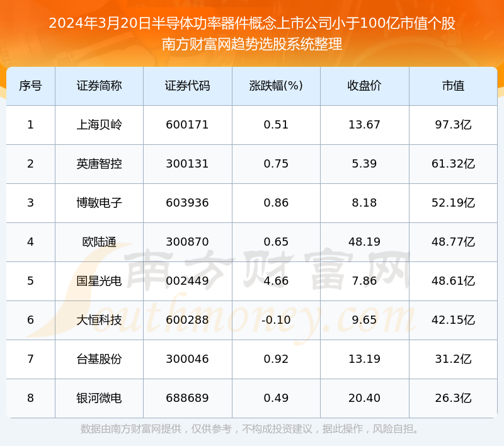This screenshot has height=446, width=504.
Task: Click stock code 688689
Action: [x=187, y=398]
